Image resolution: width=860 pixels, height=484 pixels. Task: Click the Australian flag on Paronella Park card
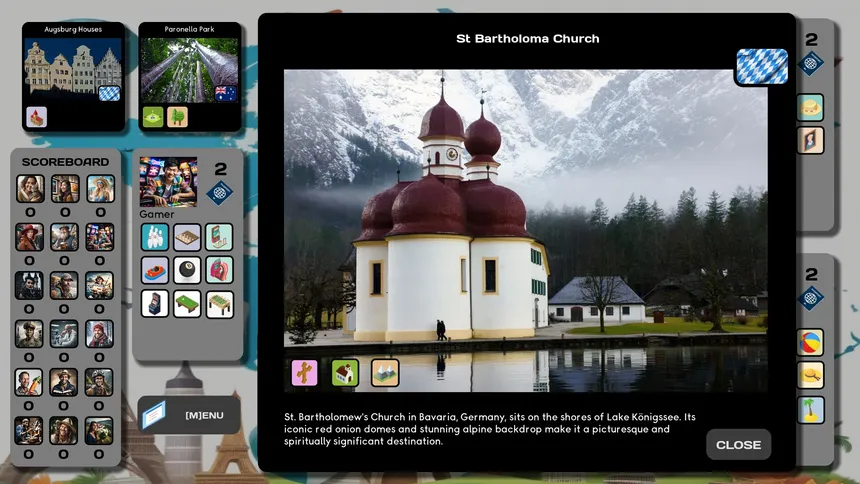[225, 93]
